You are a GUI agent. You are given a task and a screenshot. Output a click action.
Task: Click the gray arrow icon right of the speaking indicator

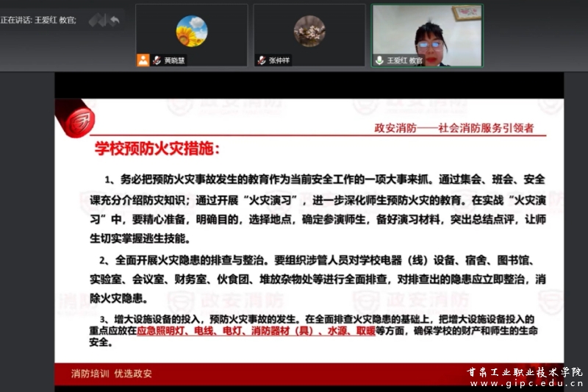[x=115, y=21]
